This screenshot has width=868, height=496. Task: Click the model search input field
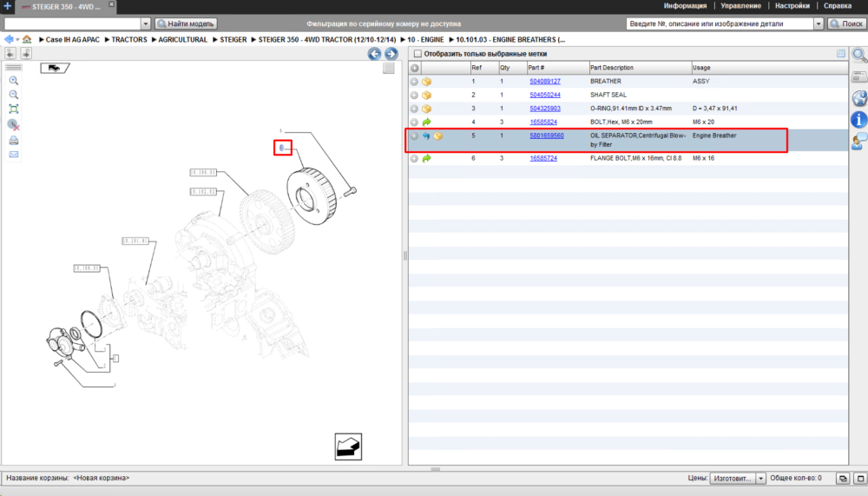coord(73,23)
